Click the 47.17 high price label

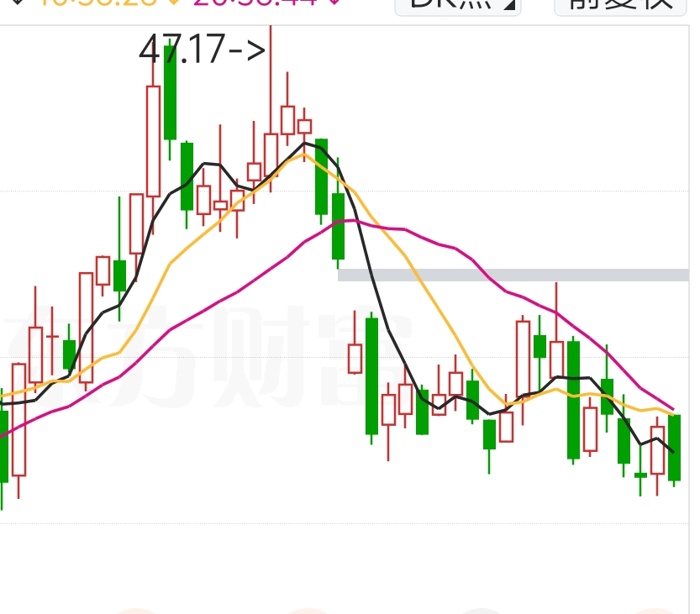[203, 49]
